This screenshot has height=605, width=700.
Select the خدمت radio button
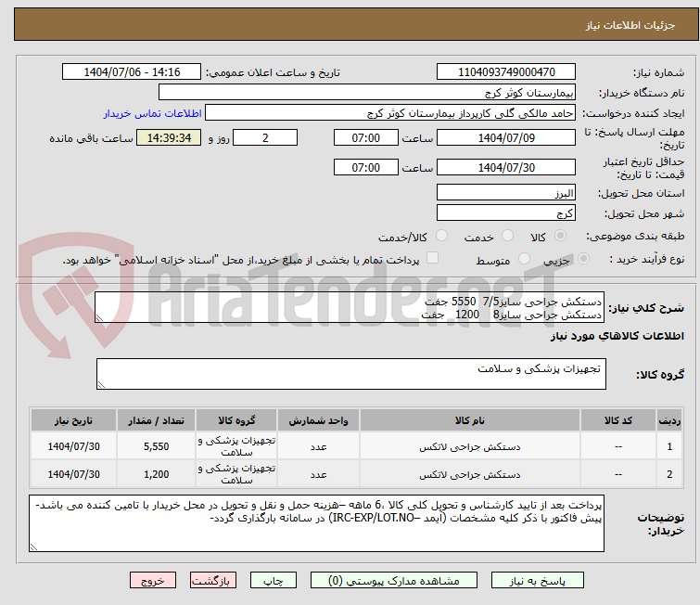click(x=507, y=236)
